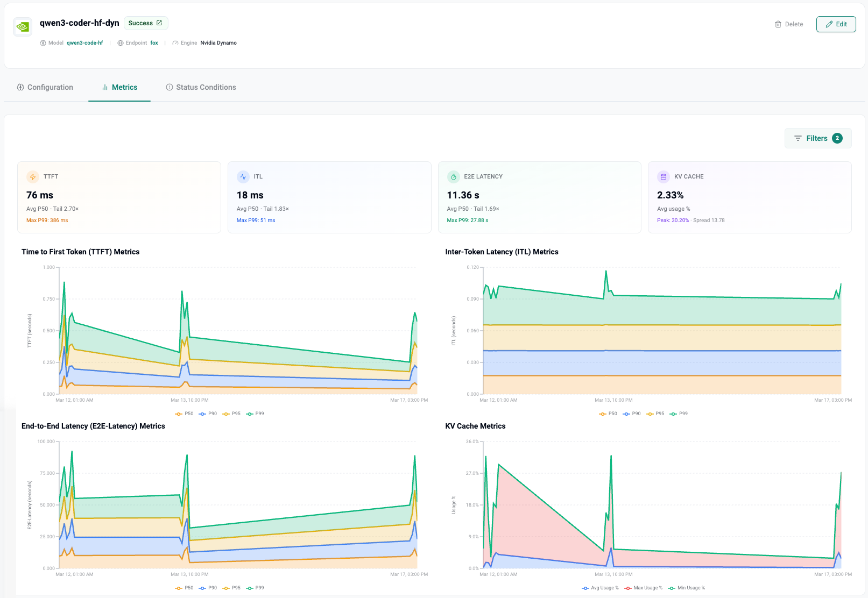Click the Engine icon next to Nvidia Dynamo
This screenshot has width=868, height=598.
[x=175, y=42]
